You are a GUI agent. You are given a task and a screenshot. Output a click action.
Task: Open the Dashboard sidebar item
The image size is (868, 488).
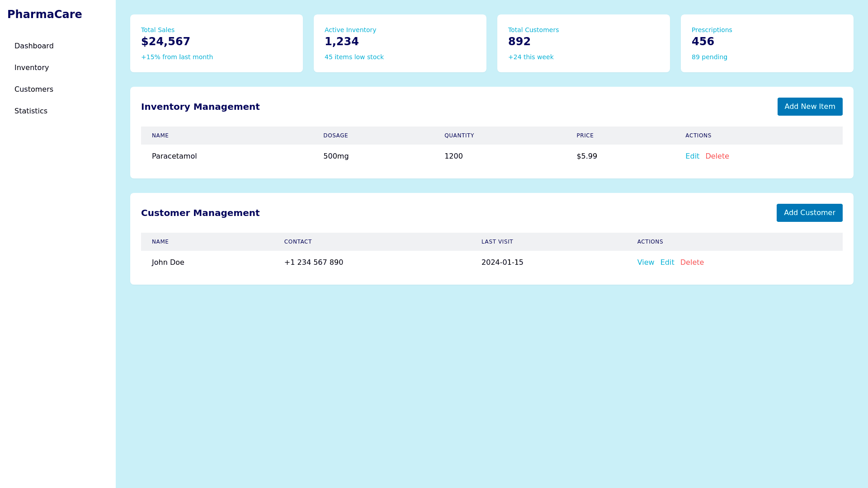point(34,46)
